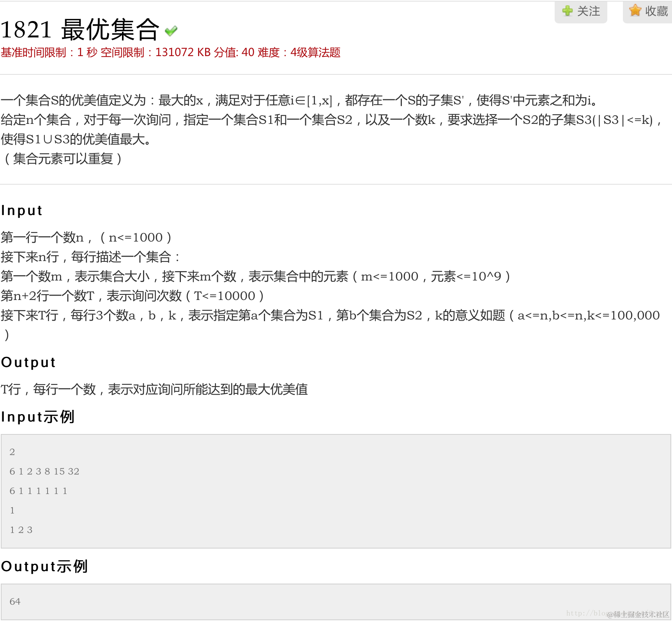Click sample output value 64
Viewport: 672px width, 621px height.
coord(15,602)
